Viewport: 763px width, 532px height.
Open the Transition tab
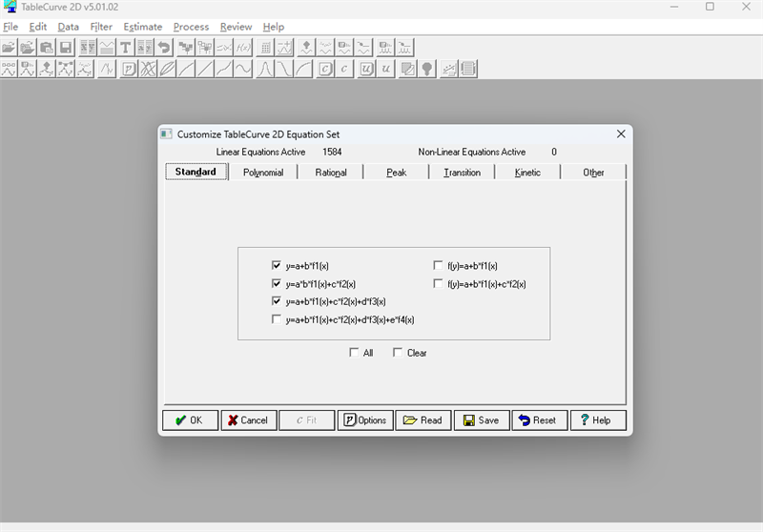[x=462, y=173]
